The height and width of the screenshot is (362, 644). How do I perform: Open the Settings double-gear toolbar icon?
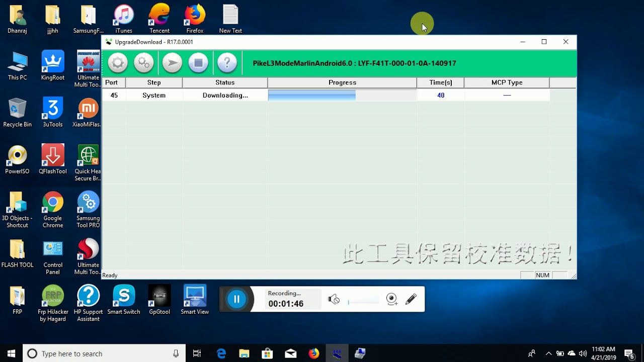(143, 63)
